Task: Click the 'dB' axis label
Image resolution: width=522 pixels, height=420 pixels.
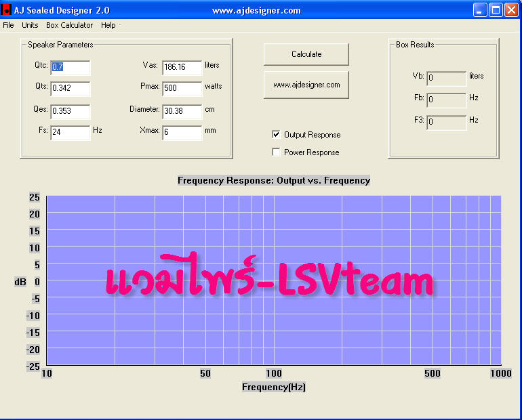Action: click(20, 282)
